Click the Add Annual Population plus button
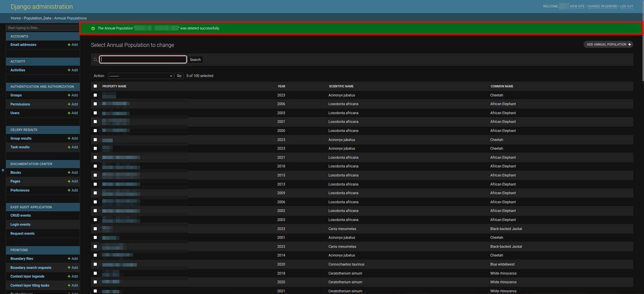Image resolution: width=644 pixels, height=294 pixels. (608, 45)
